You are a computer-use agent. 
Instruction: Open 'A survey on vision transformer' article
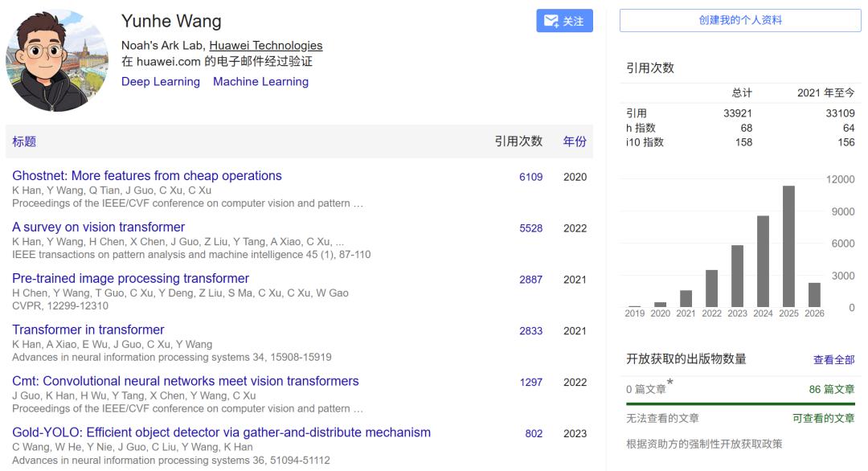coord(98,227)
